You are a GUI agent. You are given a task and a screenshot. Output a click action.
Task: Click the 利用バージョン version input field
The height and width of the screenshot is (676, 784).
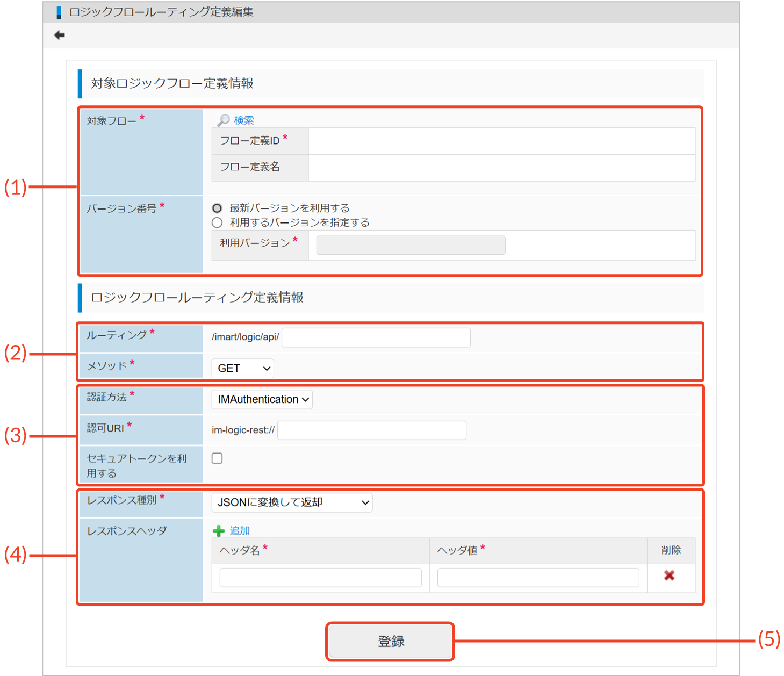click(411, 246)
